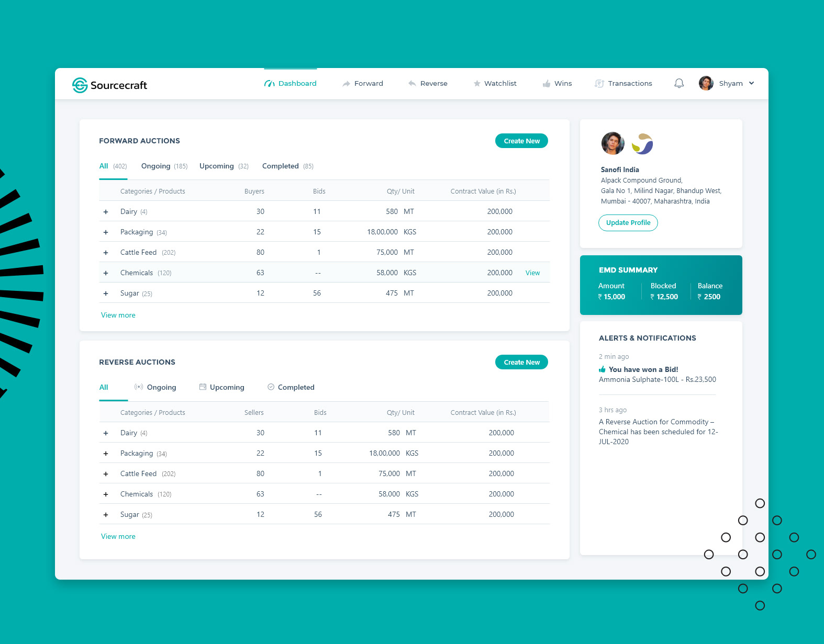The image size is (824, 644).
Task: Switch to Upcoming (32) forward auctions tab
Action: click(x=224, y=166)
